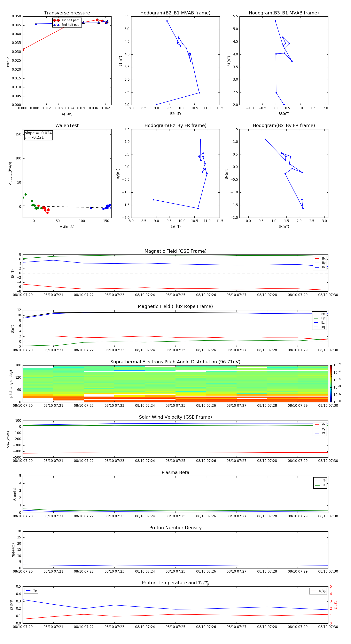351x644 pixels.
Task: Click the 'Pt(nPa)' y-axis label
Action: (x=8, y=61)
